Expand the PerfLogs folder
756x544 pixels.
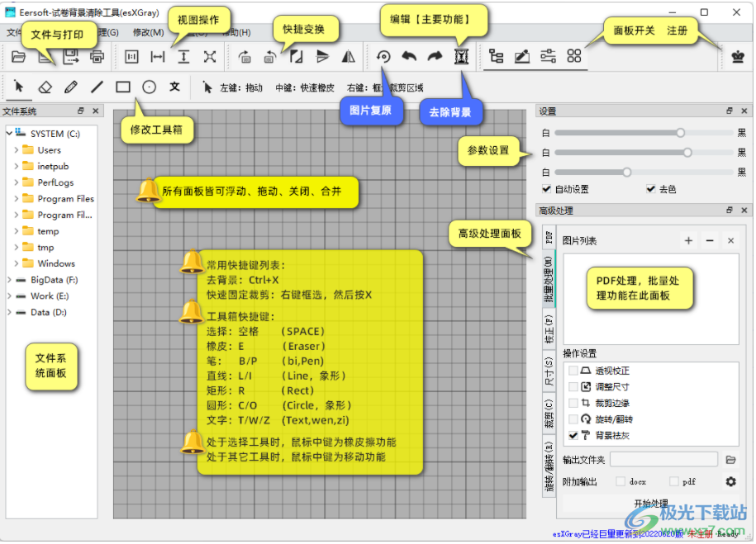coord(16,182)
